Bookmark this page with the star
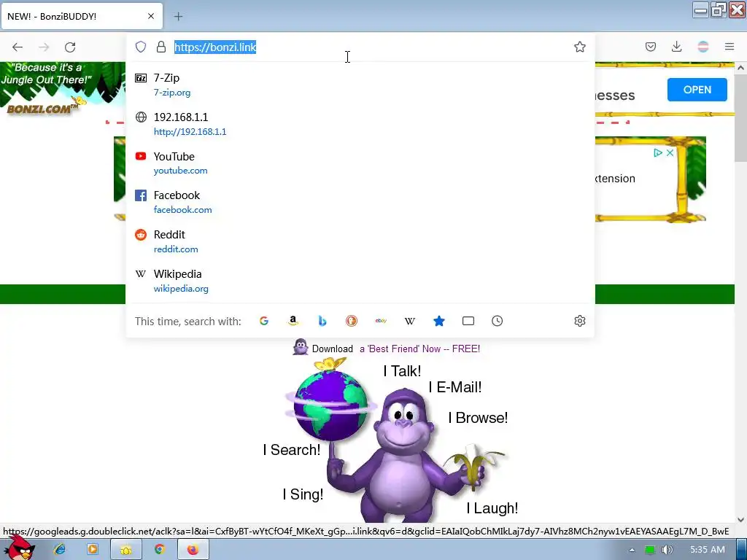Screen dimensions: 747x560 [x=580, y=47]
